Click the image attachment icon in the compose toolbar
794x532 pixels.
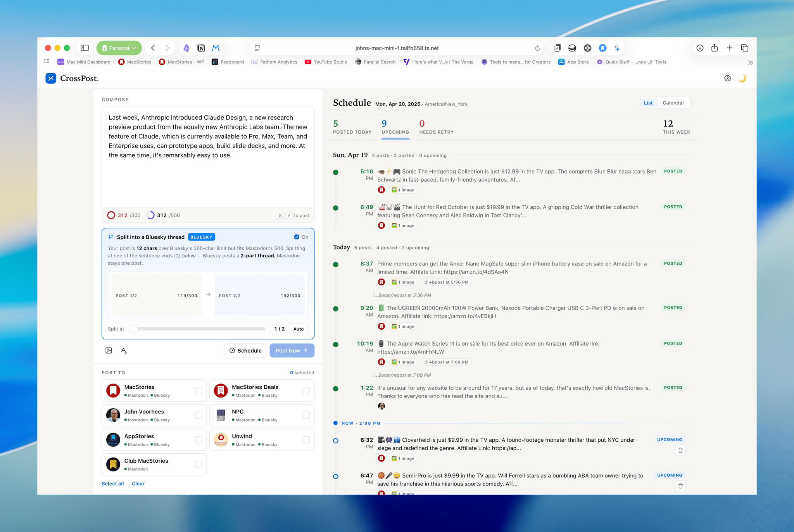(x=109, y=350)
